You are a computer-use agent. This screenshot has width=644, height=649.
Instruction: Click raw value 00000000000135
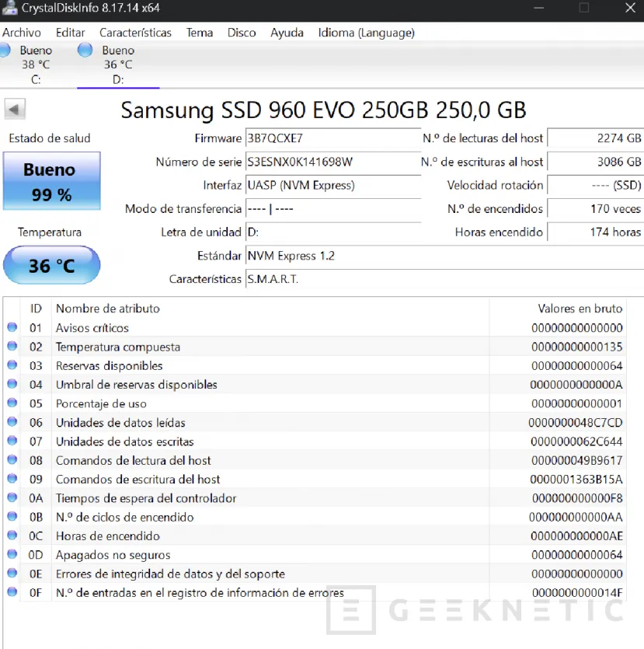576,347
